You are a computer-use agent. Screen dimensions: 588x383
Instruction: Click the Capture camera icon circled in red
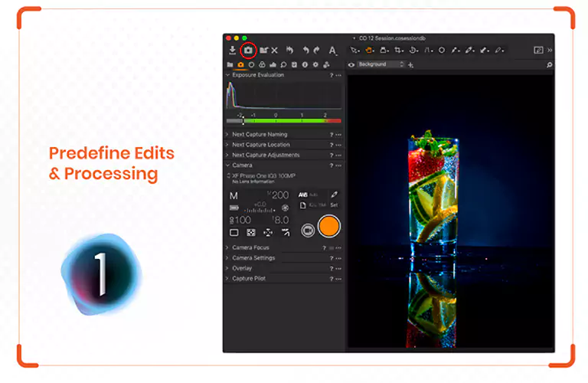point(248,51)
